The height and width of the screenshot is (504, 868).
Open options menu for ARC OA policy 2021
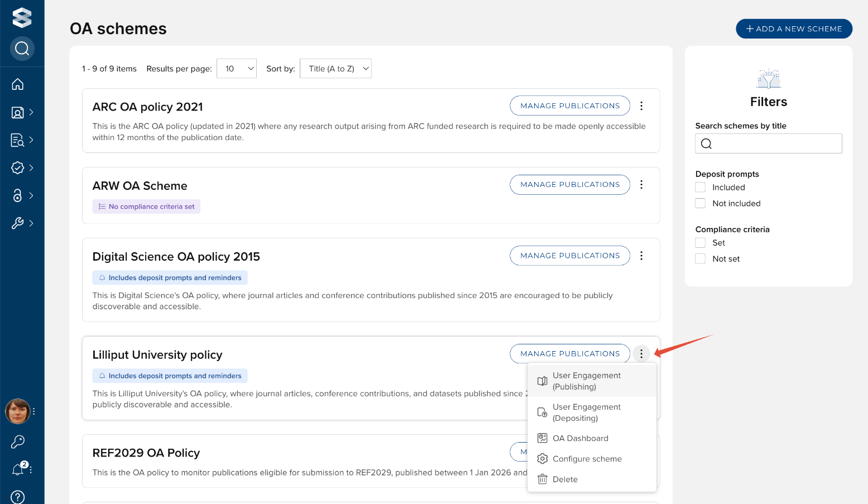[x=641, y=106]
